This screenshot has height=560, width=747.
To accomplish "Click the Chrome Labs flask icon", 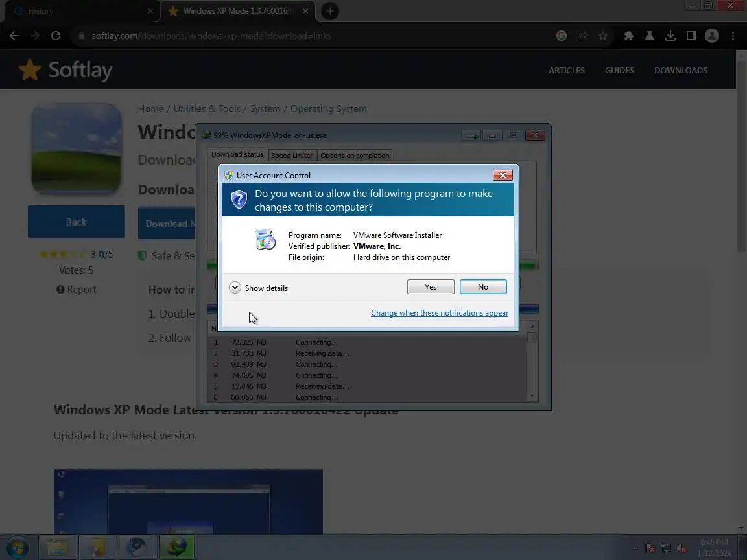I will coord(649,36).
